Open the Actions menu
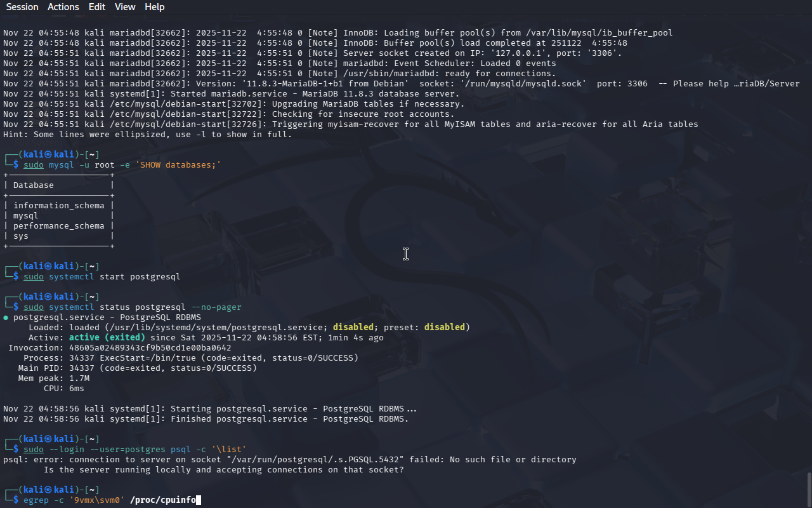 coord(63,7)
